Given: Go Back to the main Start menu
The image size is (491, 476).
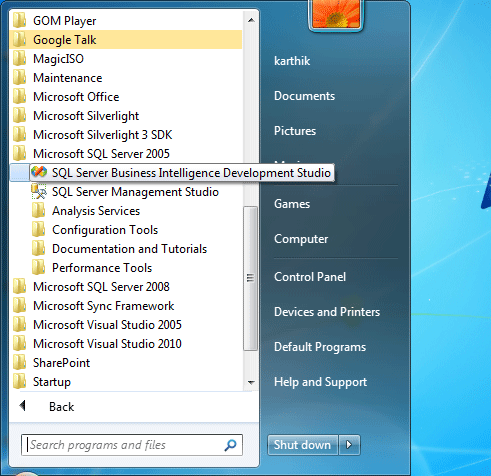Looking at the screenshot, I should [x=61, y=407].
